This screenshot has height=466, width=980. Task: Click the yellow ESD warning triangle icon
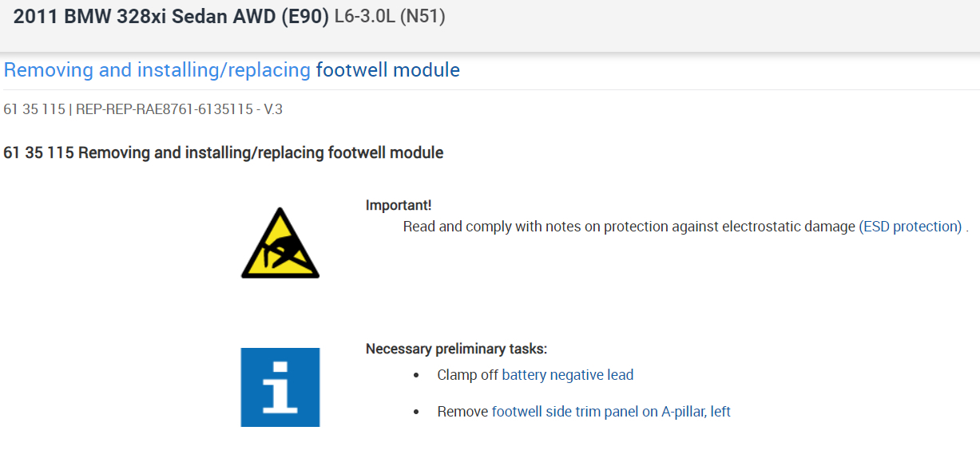[280, 244]
